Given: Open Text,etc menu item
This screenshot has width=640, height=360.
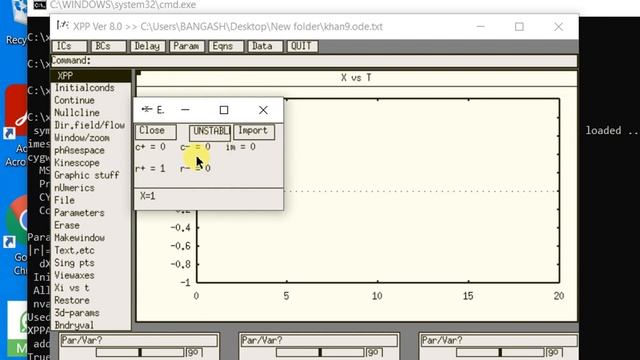Looking at the screenshot, I should (75, 250).
